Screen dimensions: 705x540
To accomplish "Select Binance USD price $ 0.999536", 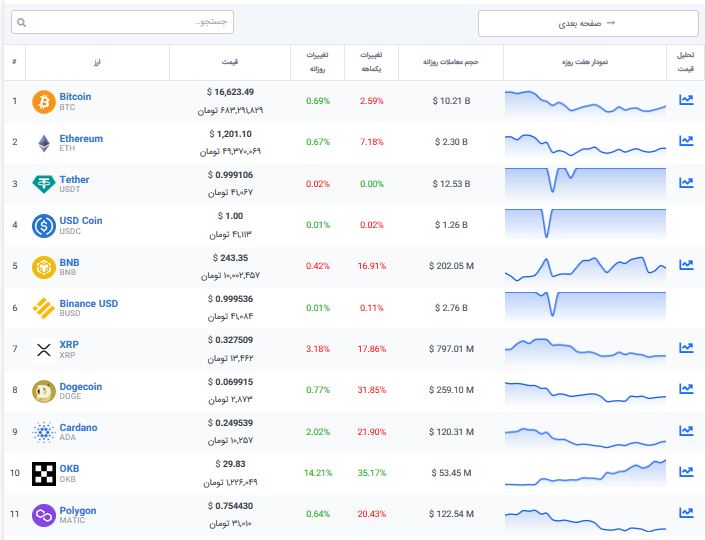I will click(230, 299).
